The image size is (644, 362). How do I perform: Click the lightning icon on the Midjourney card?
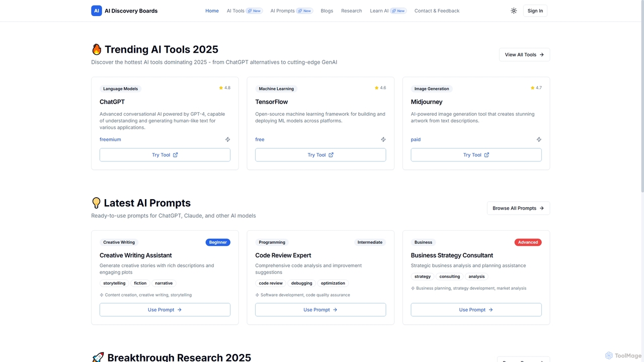point(539,139)
